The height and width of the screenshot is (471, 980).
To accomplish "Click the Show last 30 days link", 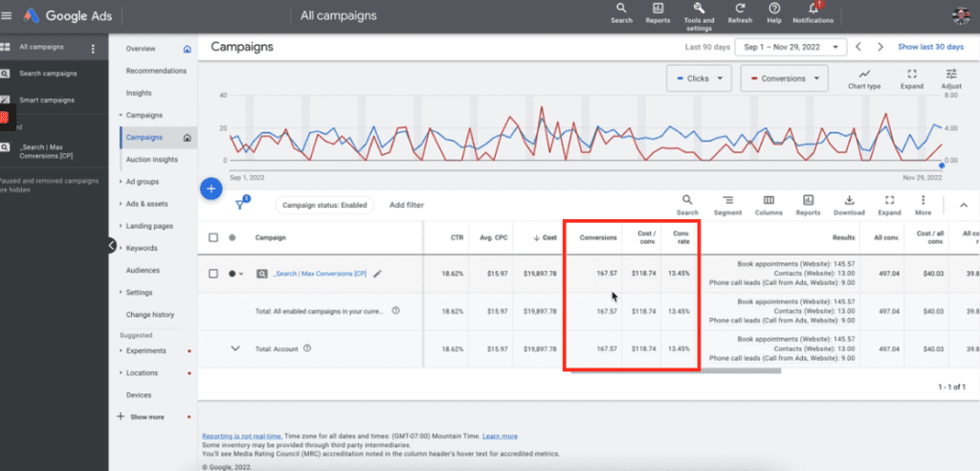I will (932, 46).
